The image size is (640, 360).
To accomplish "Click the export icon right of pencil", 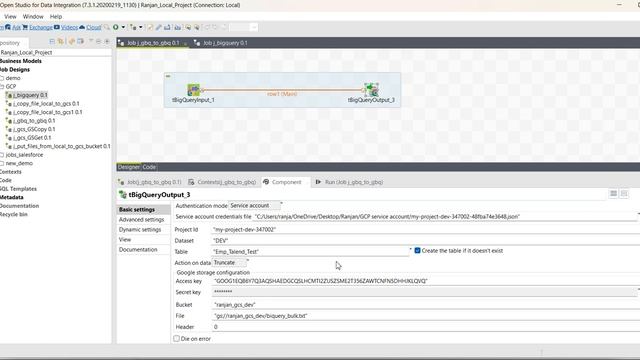I will click(167, 27).
